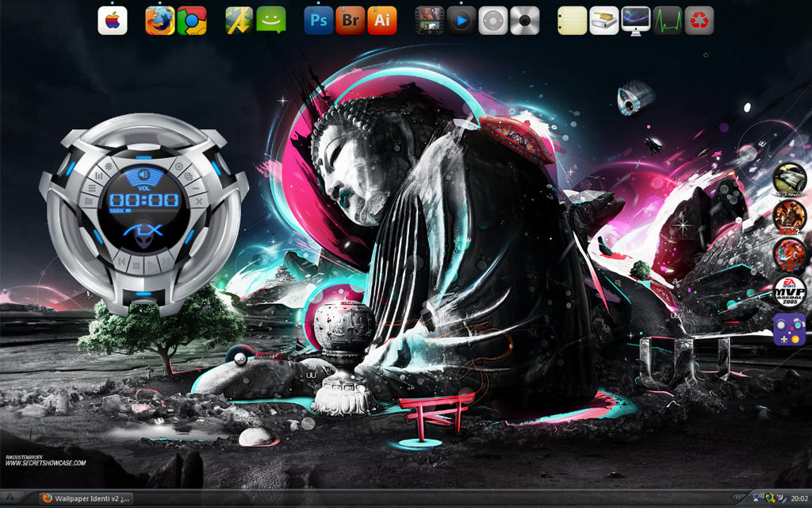Open the blue play media player icon
The height and width of the screenshot is (508, 812).
tap(461, 21)
